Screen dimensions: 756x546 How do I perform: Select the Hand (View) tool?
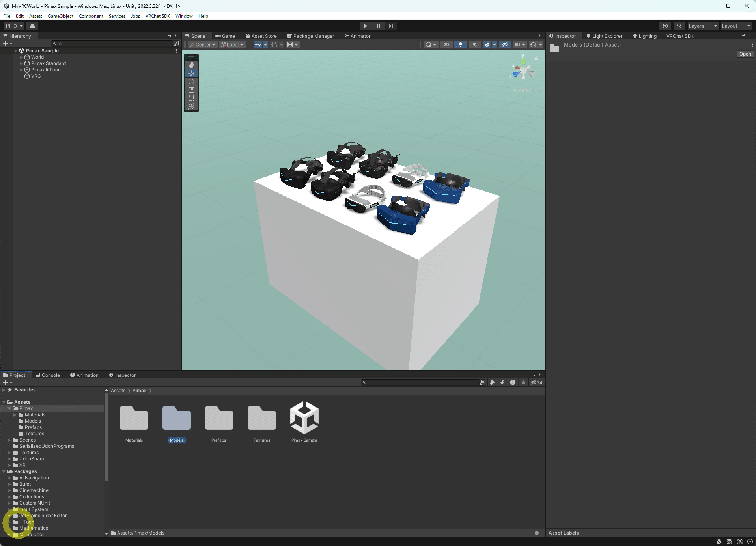tap(191, 65)
